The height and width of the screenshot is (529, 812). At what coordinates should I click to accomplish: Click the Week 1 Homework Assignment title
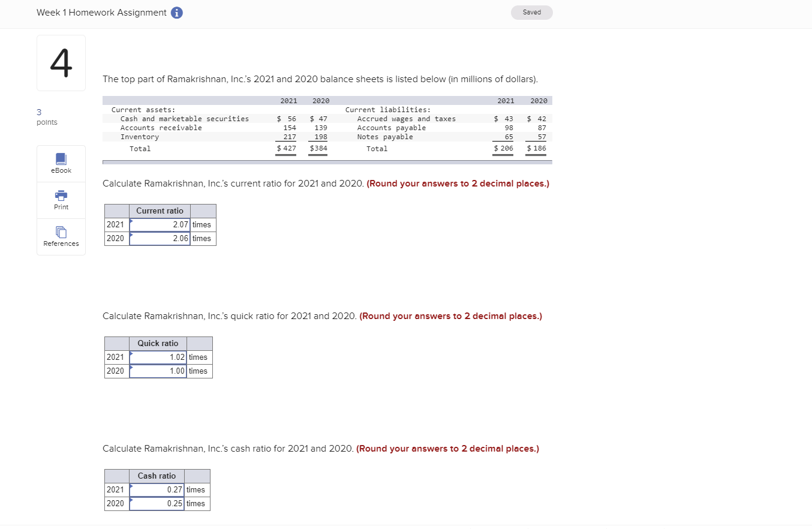coord(101,12)
